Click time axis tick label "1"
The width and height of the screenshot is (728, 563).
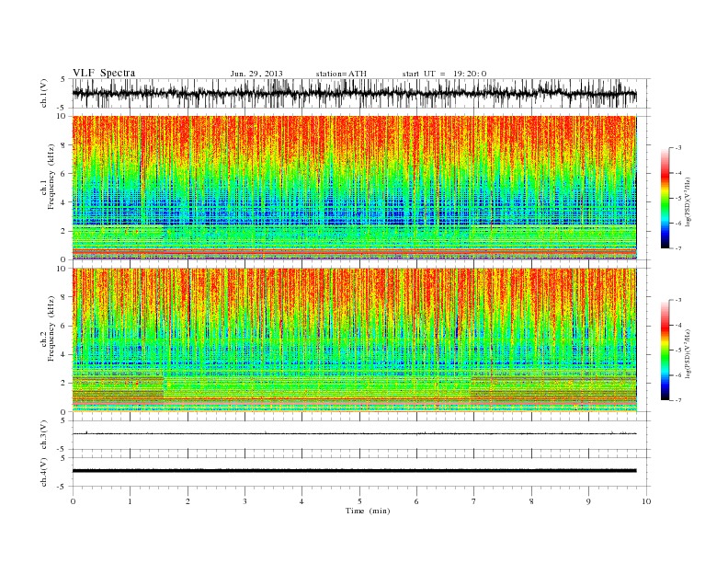click(130, 501)
